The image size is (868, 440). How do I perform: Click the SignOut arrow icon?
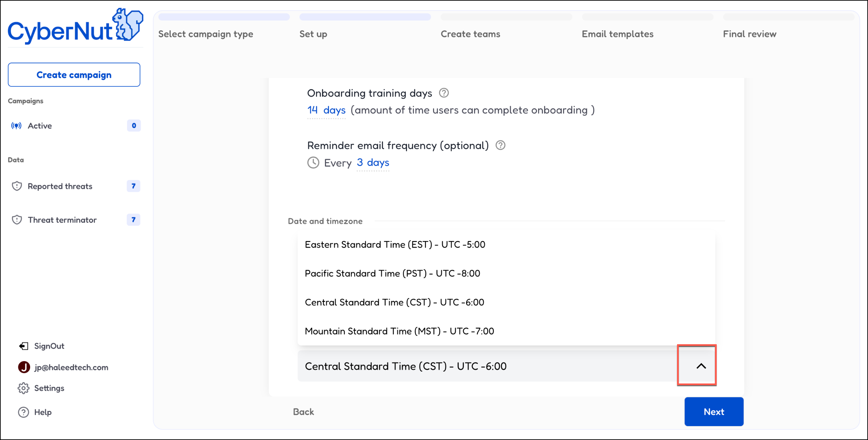point(23,346)
